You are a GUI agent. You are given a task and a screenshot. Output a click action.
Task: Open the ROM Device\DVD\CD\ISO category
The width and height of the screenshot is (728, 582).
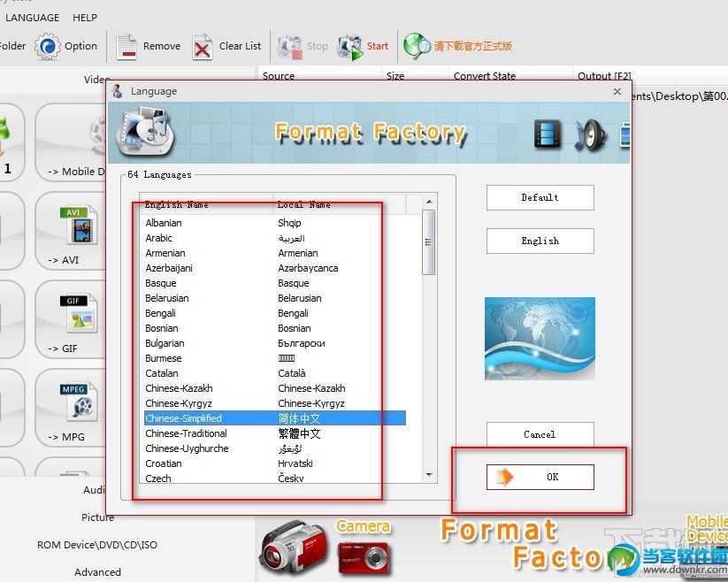click(x=97, y=544)
